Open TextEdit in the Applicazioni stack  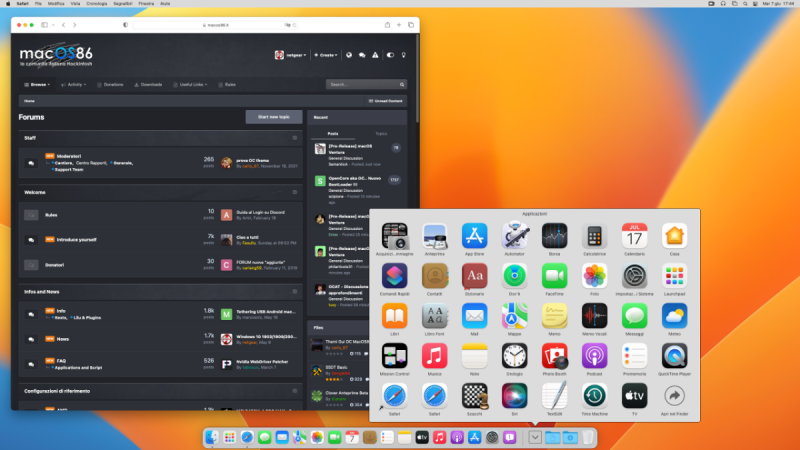point(555,396)
